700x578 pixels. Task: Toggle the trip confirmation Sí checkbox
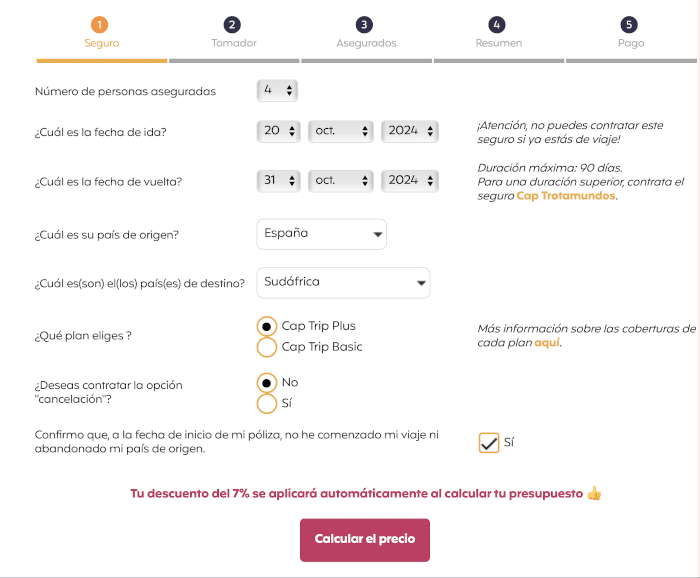(489, 442)
